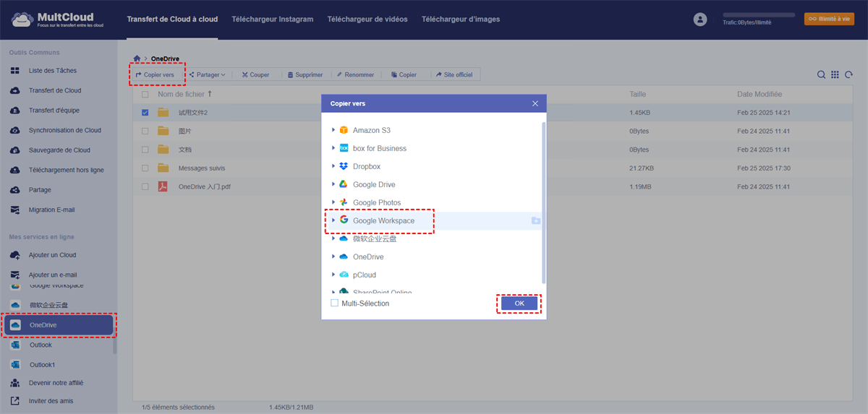Click the Liste des Tâches icon
This screenshot has height=414, width=868.
tap(15, 71)
